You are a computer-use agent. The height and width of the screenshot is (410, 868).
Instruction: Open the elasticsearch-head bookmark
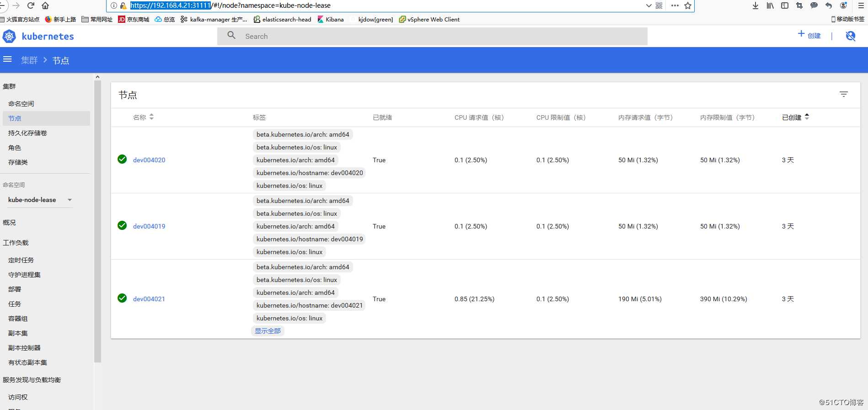click(x=283, y=19)
